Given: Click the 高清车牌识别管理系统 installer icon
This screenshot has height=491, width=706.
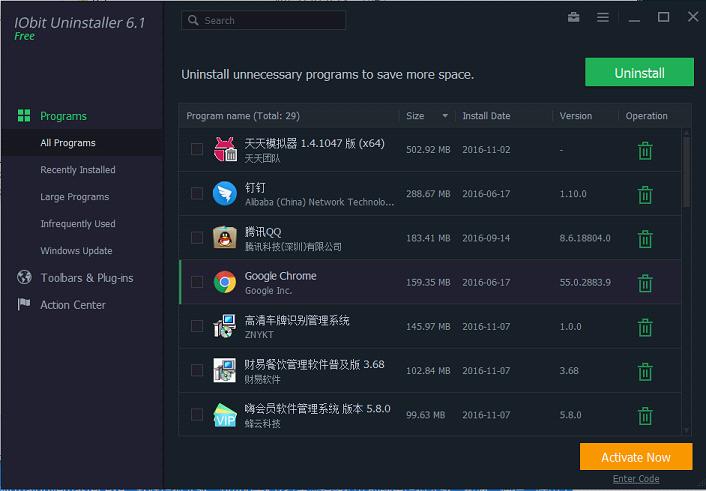Looking at the screenshot, I should (x=225, y=326).
